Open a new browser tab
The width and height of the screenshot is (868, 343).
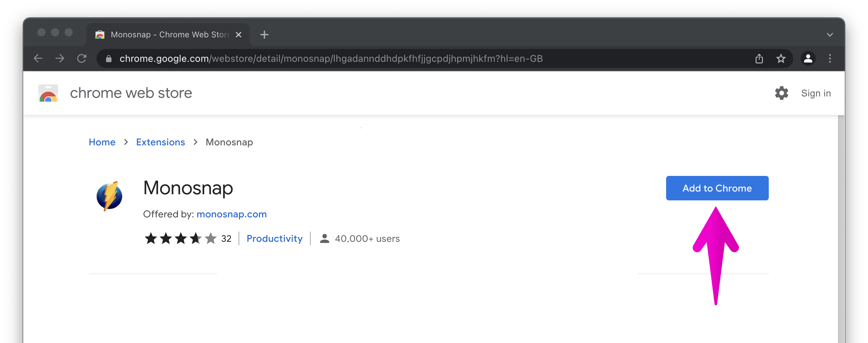coord(264,35)
